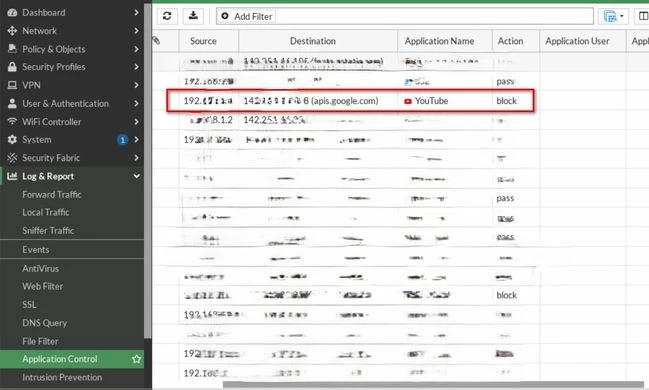Click the YouTube application name text
The height and width of the screenshot is (390, 649).
coord(431,101)
